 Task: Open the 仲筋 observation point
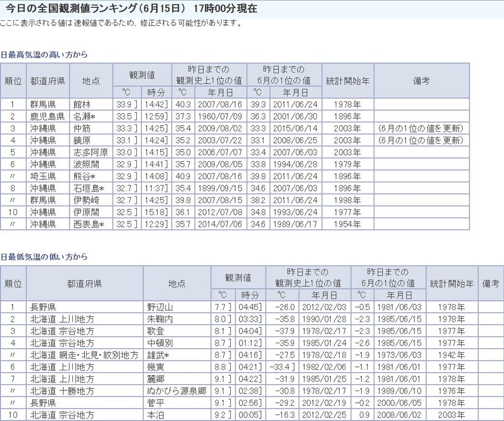82,128
